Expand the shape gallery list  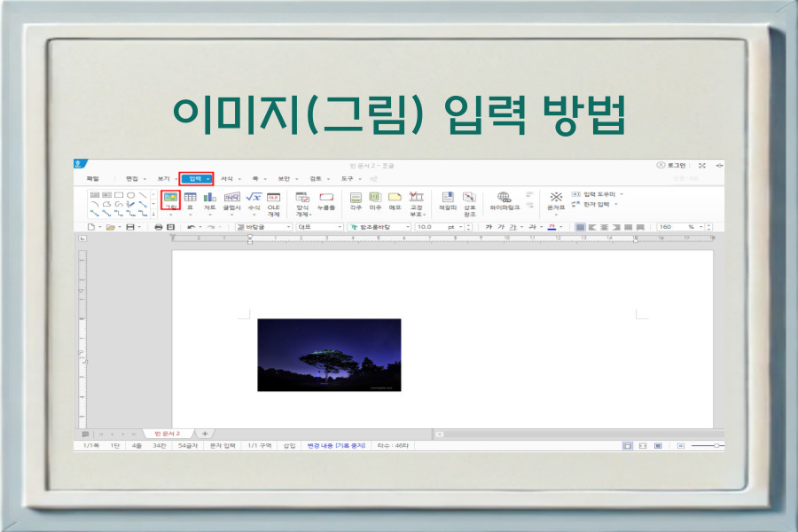[x=153, y=214]
